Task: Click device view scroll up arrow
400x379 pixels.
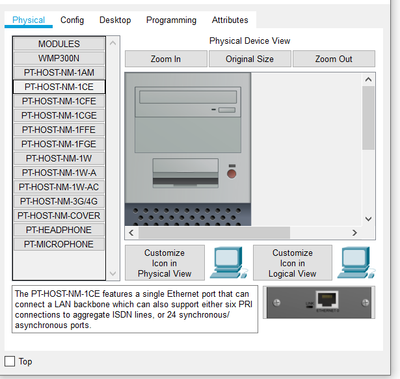Action: [x=368, y=79]
